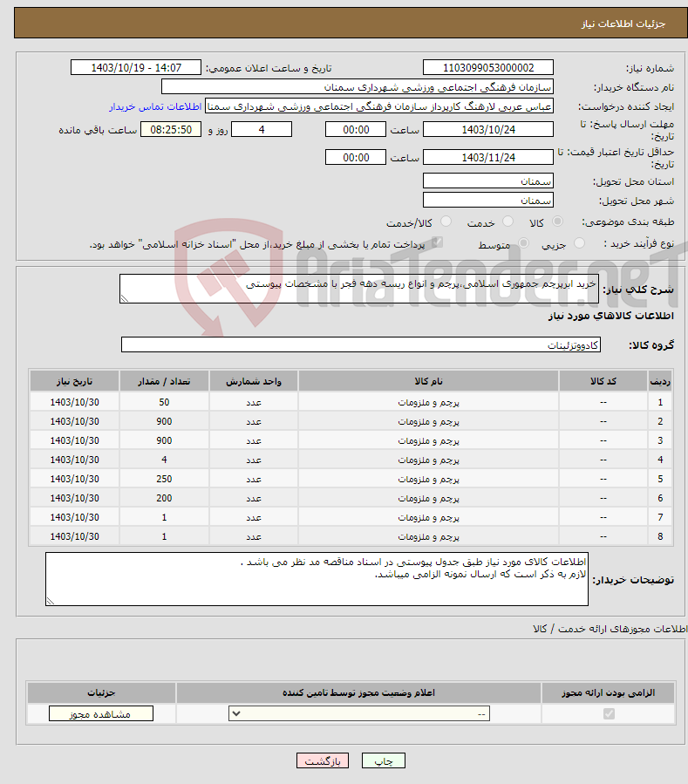The height and width of the screenshot is (784, 688).
Task: Toggle the mandatory license checkbox
Action: 609,713
